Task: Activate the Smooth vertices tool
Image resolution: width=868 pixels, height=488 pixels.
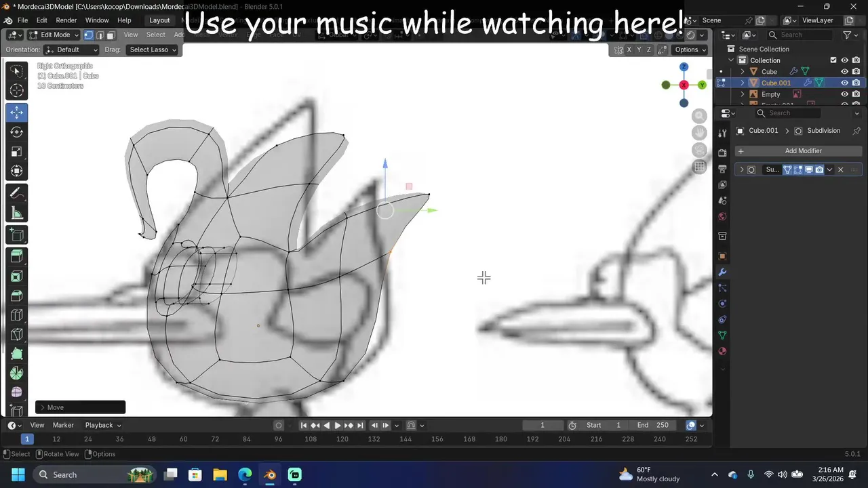Action: (x=17, y=392)
